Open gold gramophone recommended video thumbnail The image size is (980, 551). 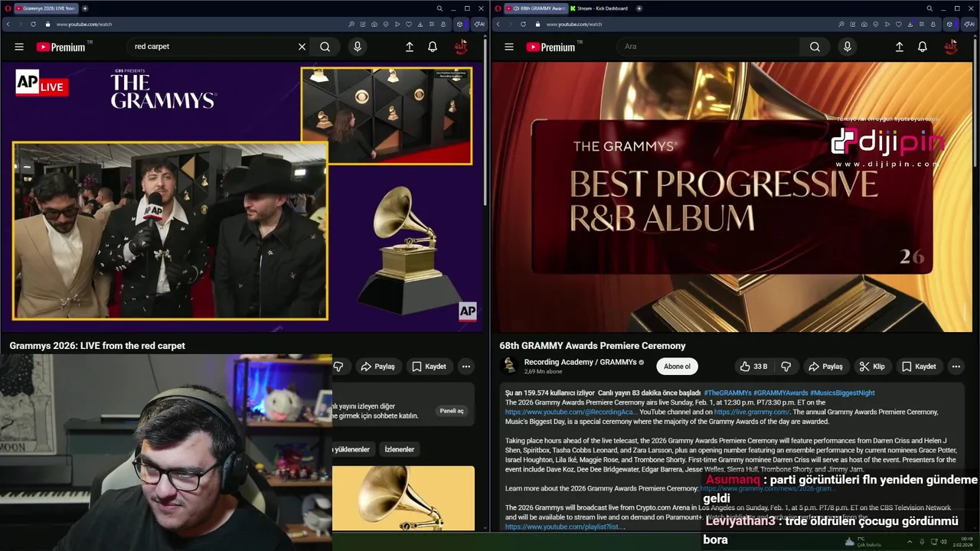click(403, 497)
